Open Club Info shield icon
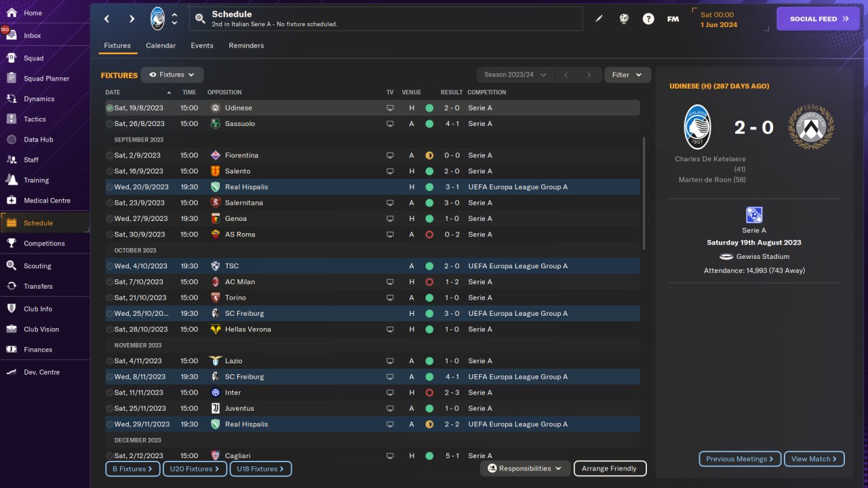Screen dimensions: 868x488 pyautogui.click(x=12, y=309)
